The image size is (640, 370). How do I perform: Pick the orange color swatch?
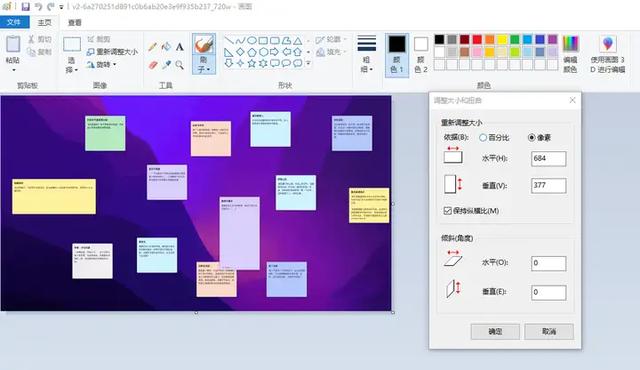(490, 39)
